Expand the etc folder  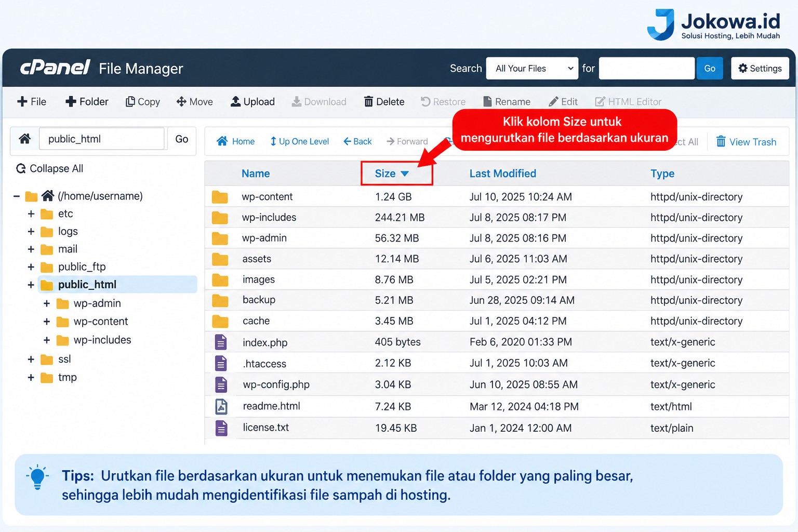[x=31, y=214]
